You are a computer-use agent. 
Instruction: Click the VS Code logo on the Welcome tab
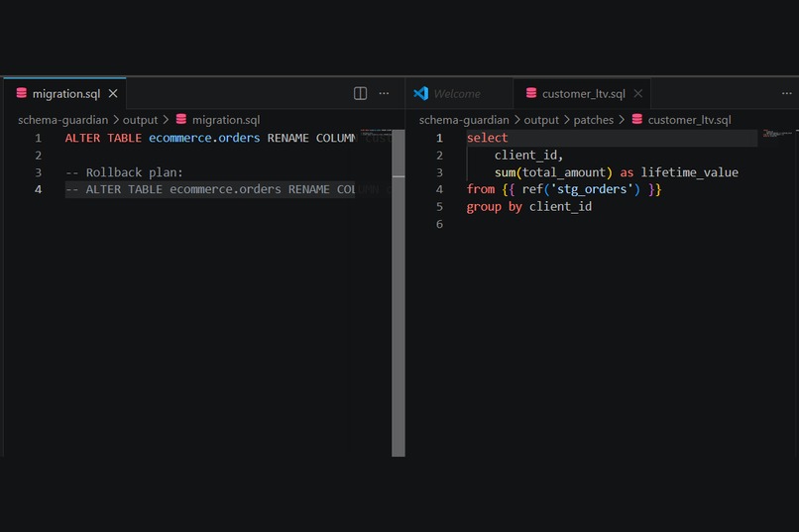click(421, 93)
